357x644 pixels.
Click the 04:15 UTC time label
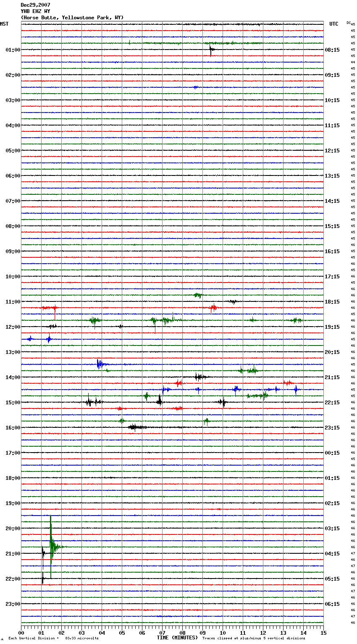pos(332,554)
